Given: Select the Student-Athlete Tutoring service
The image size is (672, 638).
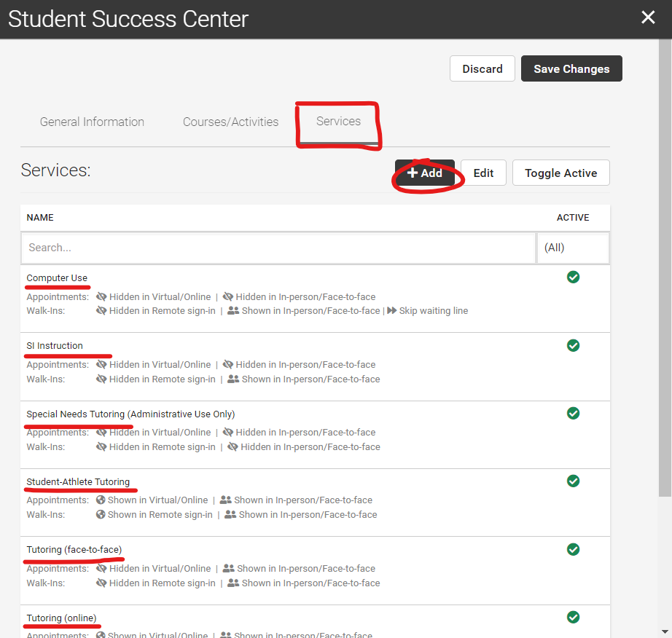Looking at the screenshot, I should (x=77, y=481).
